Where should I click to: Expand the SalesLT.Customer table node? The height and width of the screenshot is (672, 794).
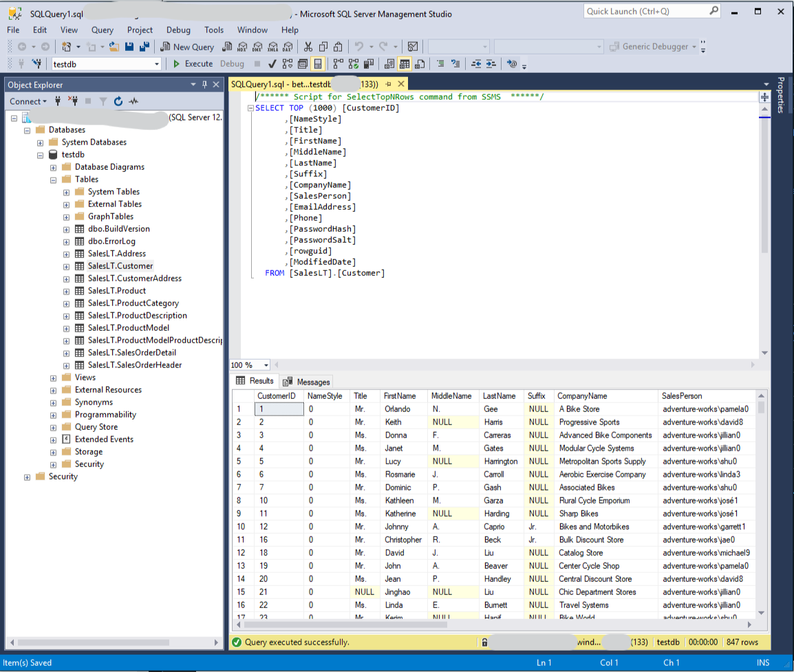(x=66, y=266)
